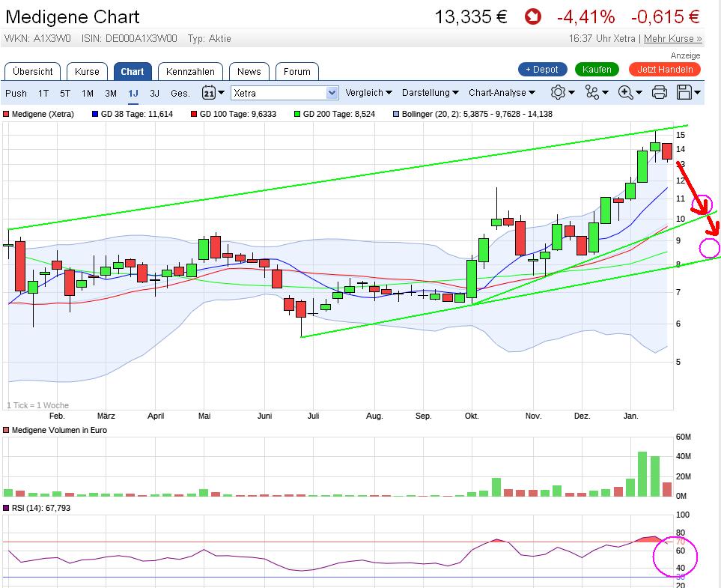Click the green Kaufen button
This screenshot has width=721, height=588.
click(x=597, y=69)
